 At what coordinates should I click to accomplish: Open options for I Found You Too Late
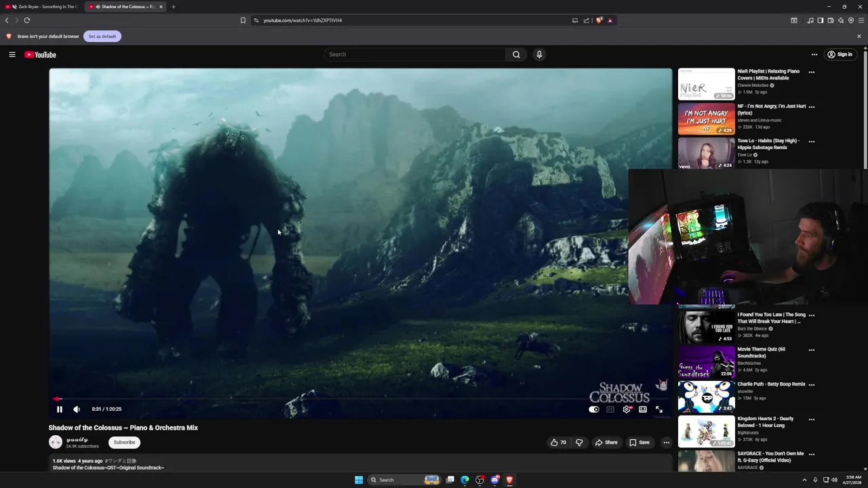812,315
